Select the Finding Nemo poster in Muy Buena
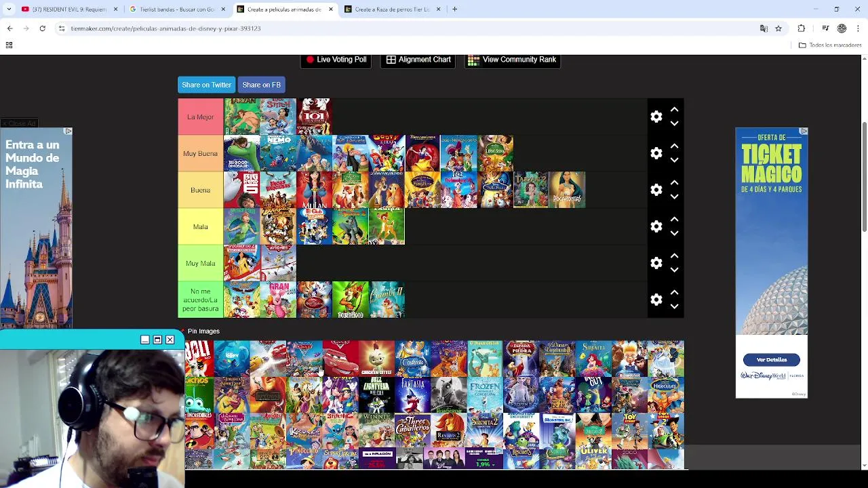Image resolution: width=868 pixels, height=488 pixels. (278, 153)
